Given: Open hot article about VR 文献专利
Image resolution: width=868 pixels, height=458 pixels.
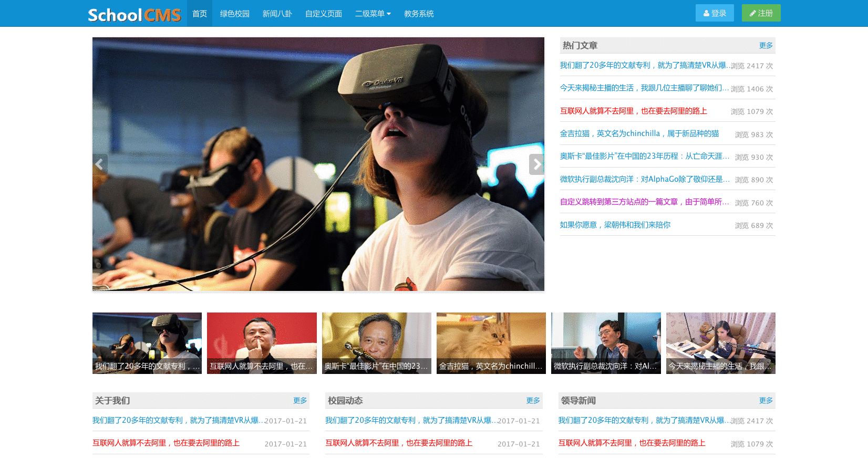Looking at the screenshot, I should [645, 66].
